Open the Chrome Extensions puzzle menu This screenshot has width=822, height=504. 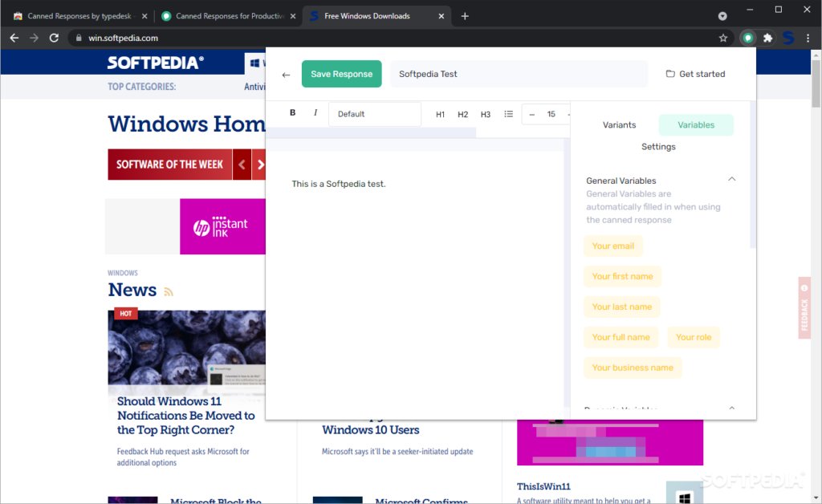(767, 38)
